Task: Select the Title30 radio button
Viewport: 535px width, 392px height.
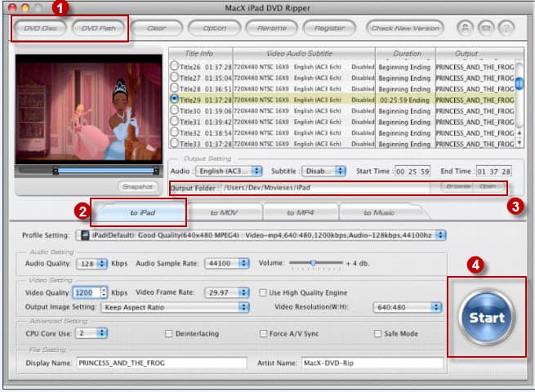Action: pos(174,110)
